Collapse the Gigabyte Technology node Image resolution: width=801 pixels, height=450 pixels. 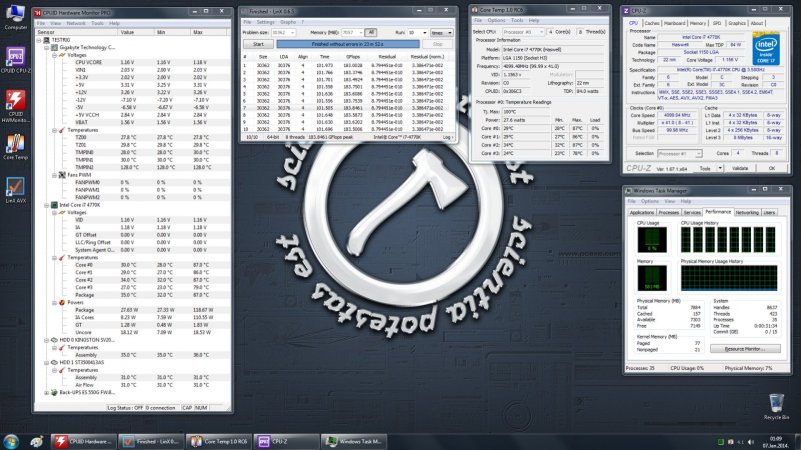46,48
